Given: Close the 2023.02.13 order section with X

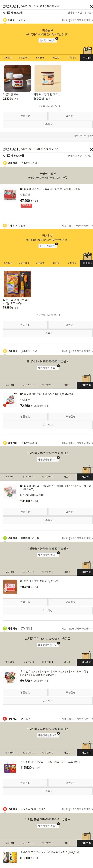Looking at the screenshot, I should (91, 149).
